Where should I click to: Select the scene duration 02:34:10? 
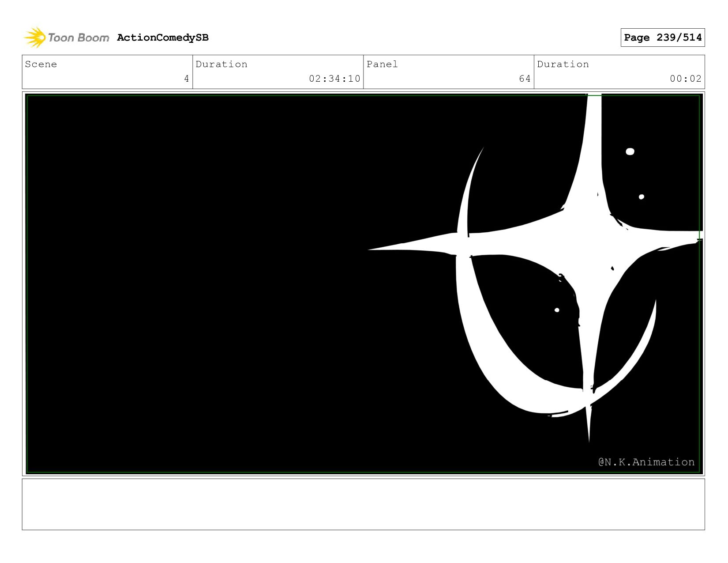point(335,79)
